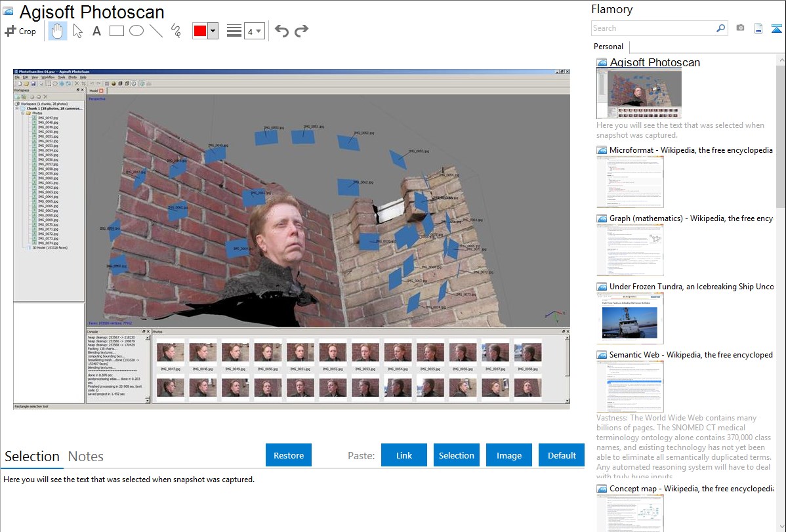Screen dimensions: 786x532
Task: Open the line width dropdown showing 4
Action: point(254,31)
